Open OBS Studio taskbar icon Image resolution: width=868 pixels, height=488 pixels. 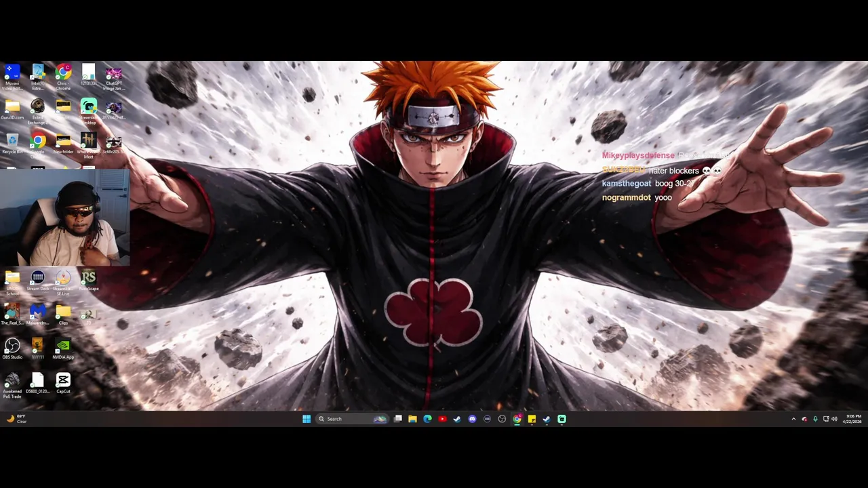(502, 419)
